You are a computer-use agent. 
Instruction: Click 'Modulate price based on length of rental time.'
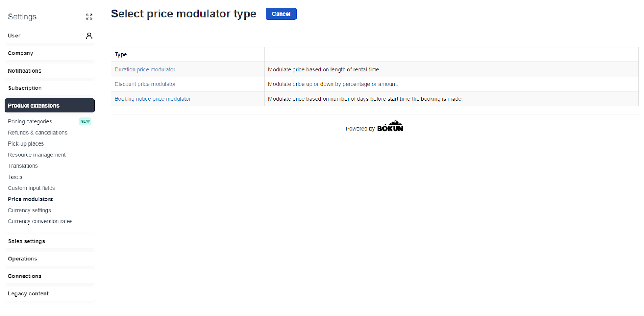324,69
